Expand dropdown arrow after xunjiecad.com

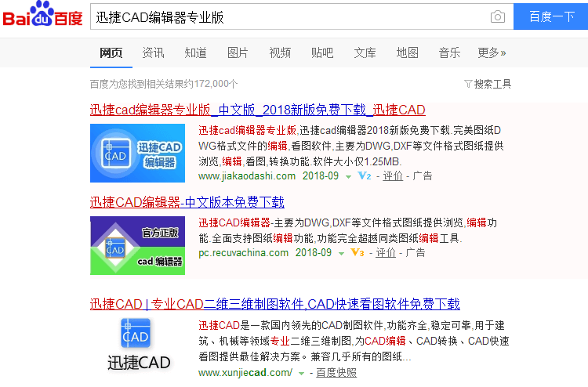[301, 374]
